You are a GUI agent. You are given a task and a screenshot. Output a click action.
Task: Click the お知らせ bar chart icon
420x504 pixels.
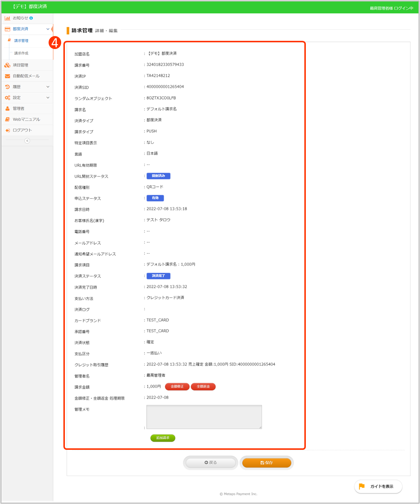pyautogui.click(x=7, y=18)
